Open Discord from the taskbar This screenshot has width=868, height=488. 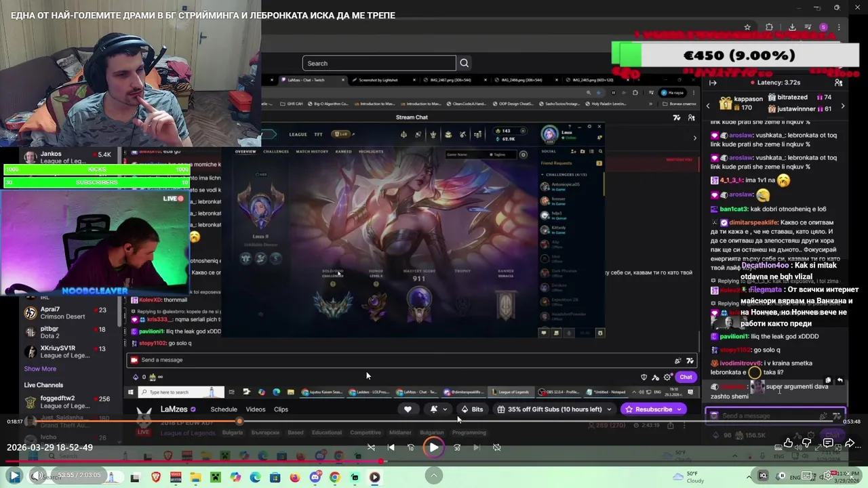[x=315, y=478]
